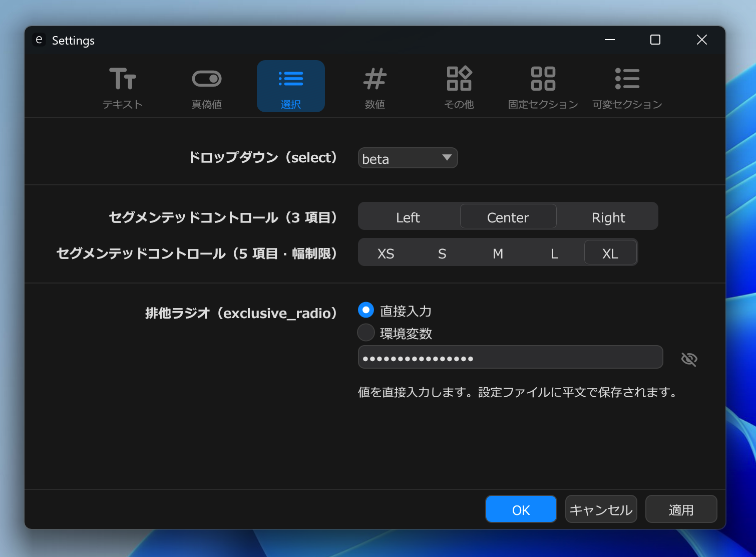
Task: Click the description text 値を直接入力します
Action: tap(519, 392)
